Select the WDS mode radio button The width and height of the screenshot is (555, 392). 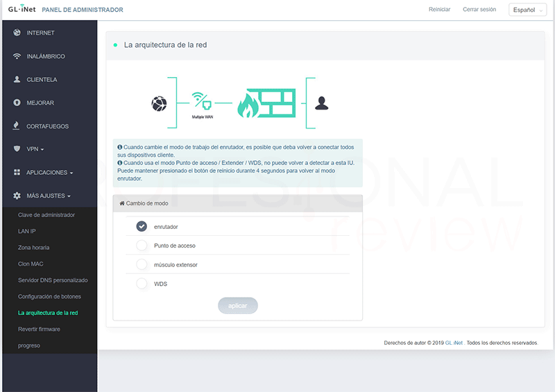tap(142, 284)
